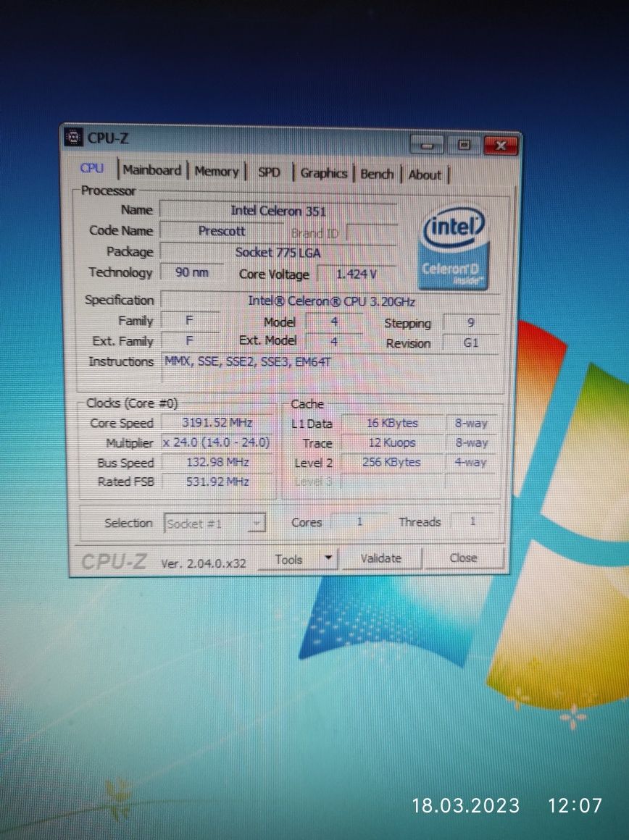Screen dimensions: 629x840
Task: Maximize the CPU-Z window
Action: click(x=464, y=145)
